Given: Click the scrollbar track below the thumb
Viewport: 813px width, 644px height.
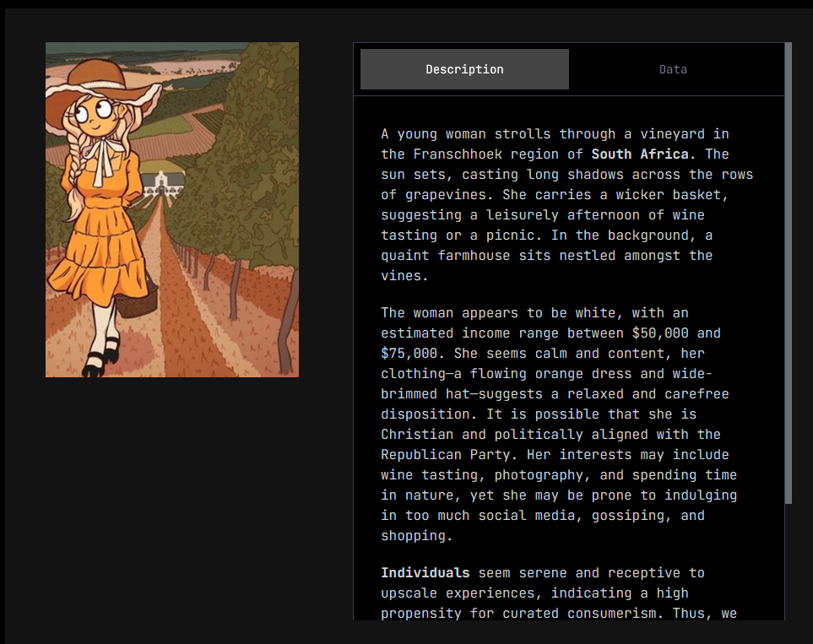Looking at the screenshot, I should 789,561.
